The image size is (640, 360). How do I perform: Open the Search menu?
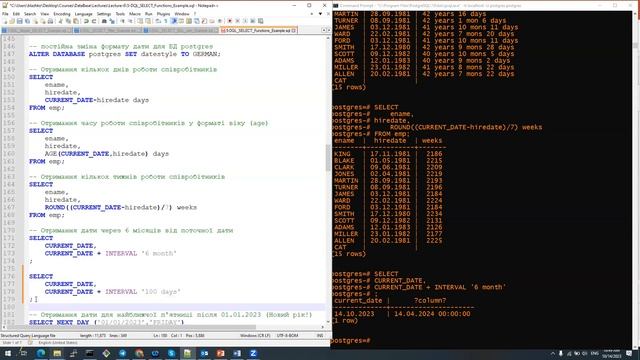[30, 14]
